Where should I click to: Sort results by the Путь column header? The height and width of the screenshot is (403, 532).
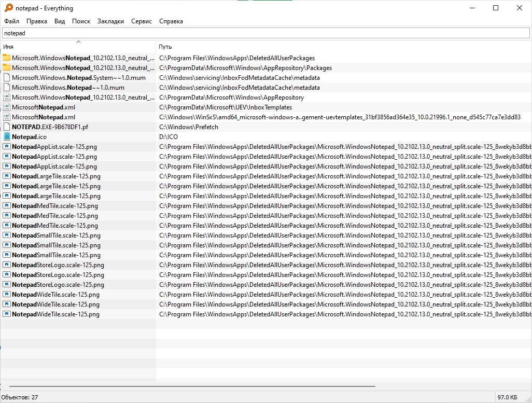[344, 47]
